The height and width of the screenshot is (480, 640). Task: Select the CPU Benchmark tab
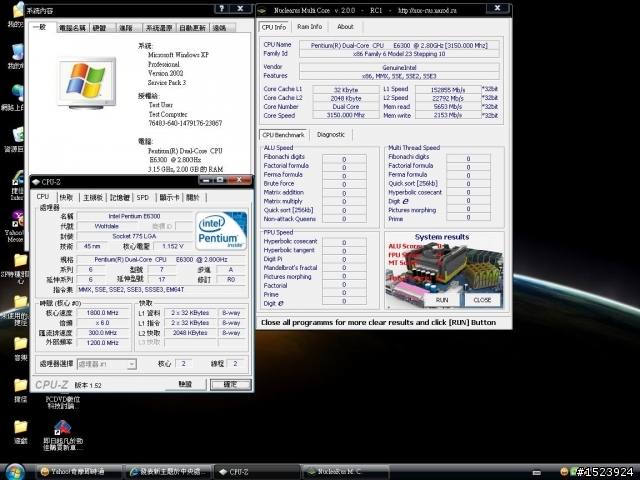284,135
